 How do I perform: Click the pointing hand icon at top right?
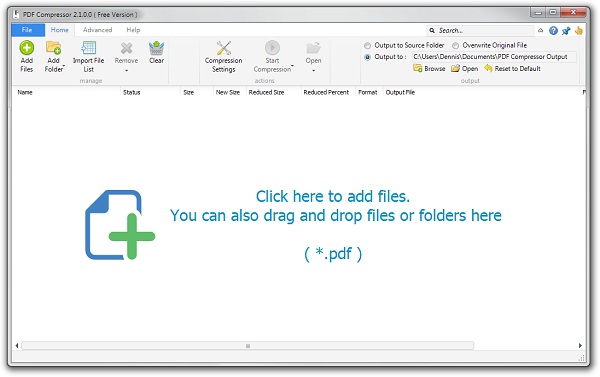579,31
